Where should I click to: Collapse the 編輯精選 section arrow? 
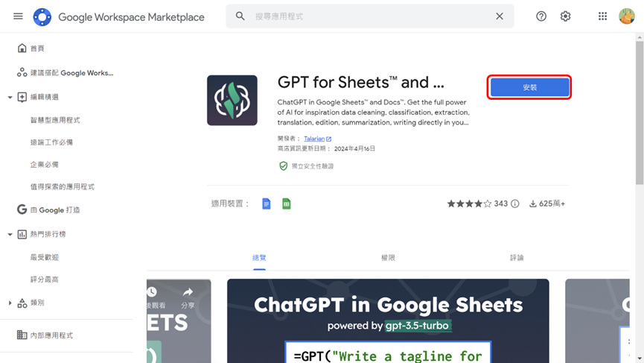click(x=10, y=98)
